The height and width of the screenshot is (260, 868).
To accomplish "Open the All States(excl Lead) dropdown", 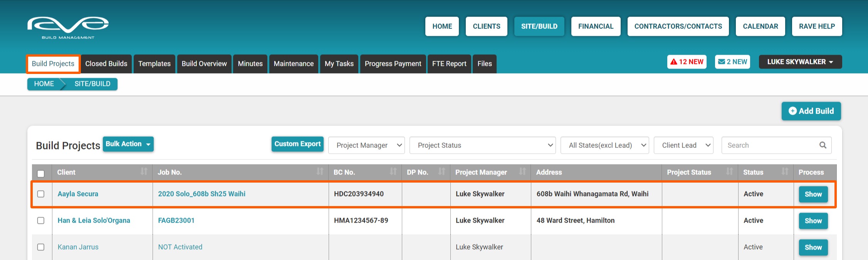I will coord(604,145).
